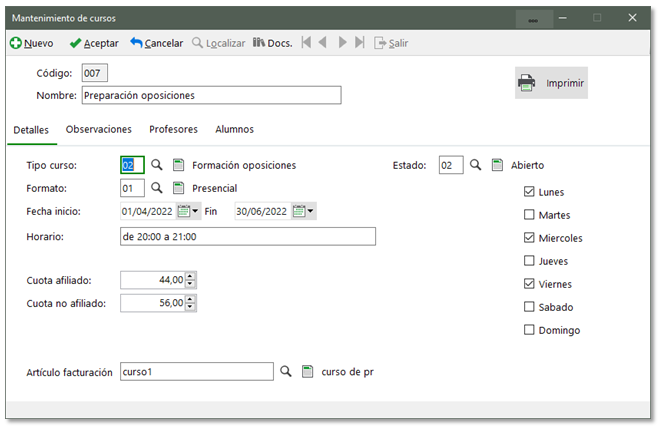Viewport: 665px width, 432px height.
Task: Switch to the Alumnos tab
Action: pos(235,129)
